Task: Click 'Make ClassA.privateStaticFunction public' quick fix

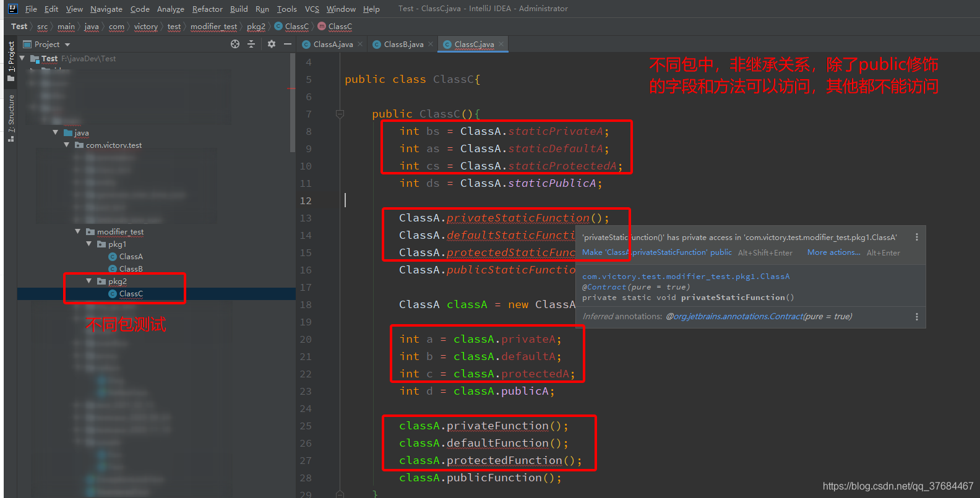Action: click(657, 252)
